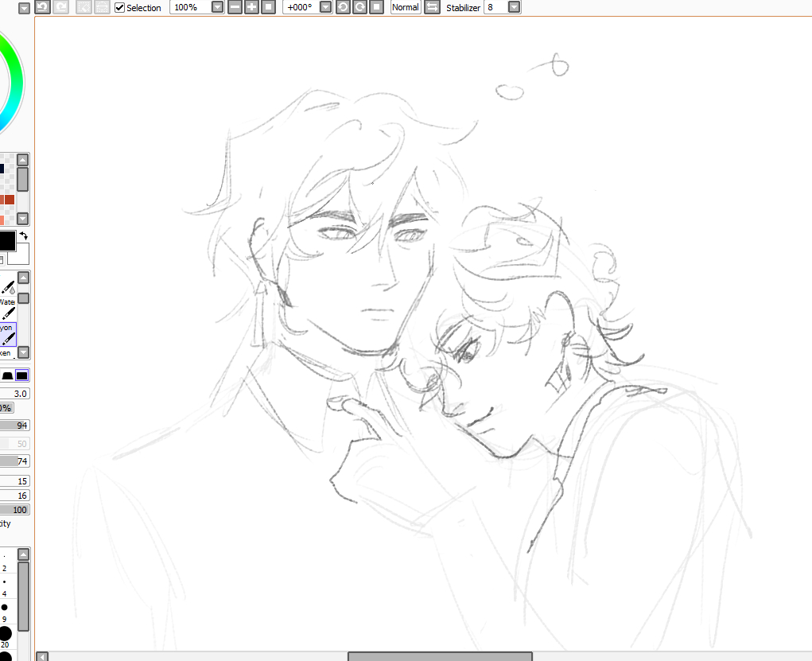Click the zoom in plus button
The width and height of the screenshot is (812, 661).
coord(251,7)
